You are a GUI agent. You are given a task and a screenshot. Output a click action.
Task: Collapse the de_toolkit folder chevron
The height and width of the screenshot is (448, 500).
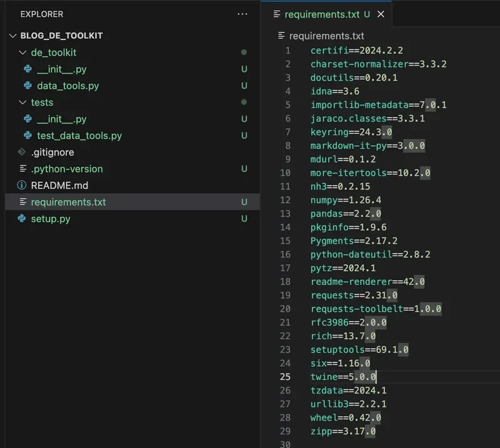click(x=22, y=52)
